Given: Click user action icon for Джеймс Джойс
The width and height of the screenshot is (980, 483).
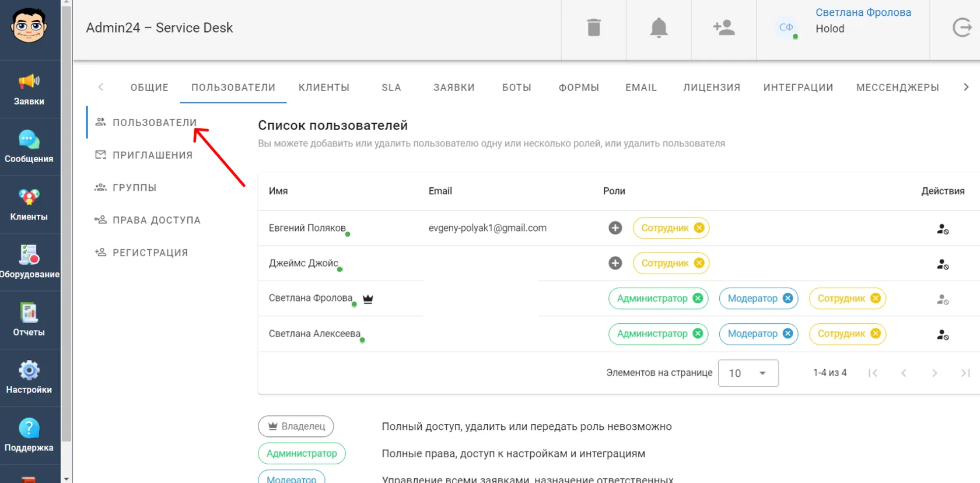Looking at the screenshot, I should (x=943, y=264).
